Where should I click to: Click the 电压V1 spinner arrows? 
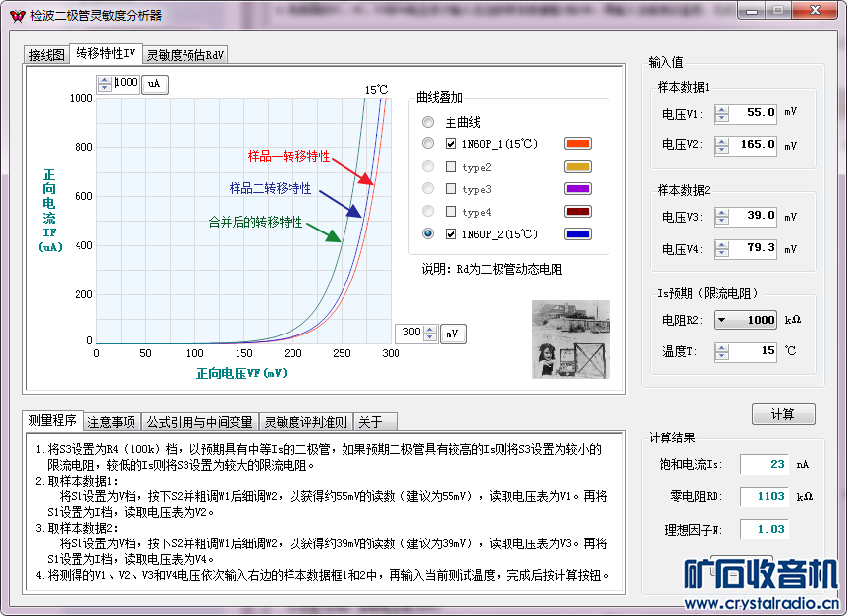[721, 114]
